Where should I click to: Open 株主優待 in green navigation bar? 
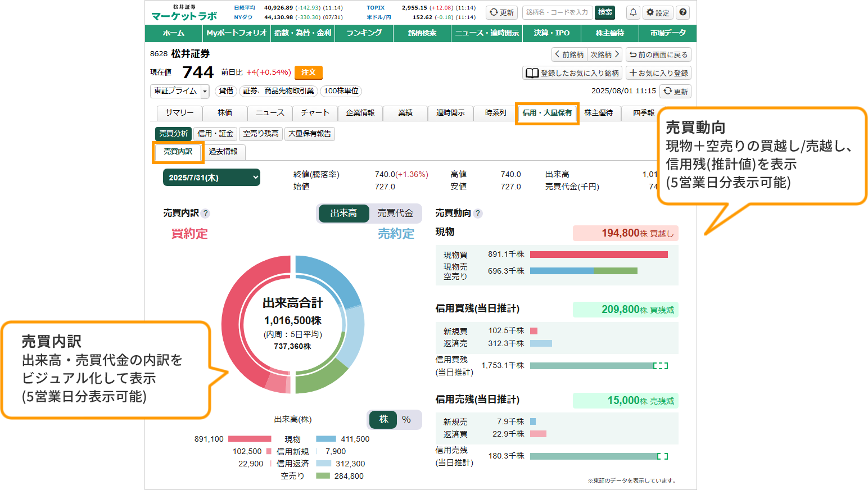pyautogui.click(x=610, y=33)
